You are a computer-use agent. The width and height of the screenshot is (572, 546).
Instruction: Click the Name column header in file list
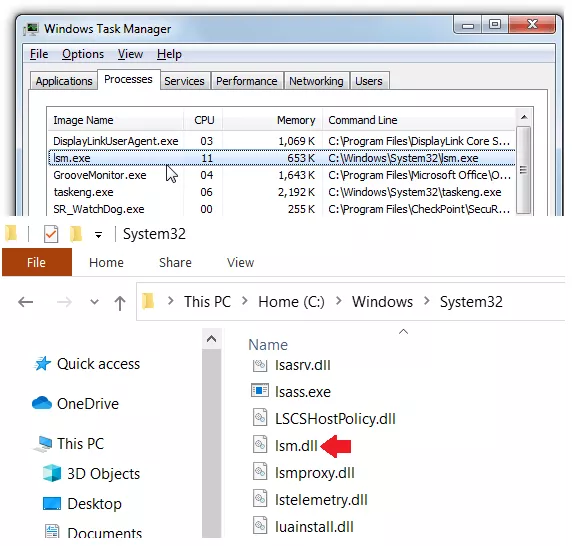coord(268,345)
